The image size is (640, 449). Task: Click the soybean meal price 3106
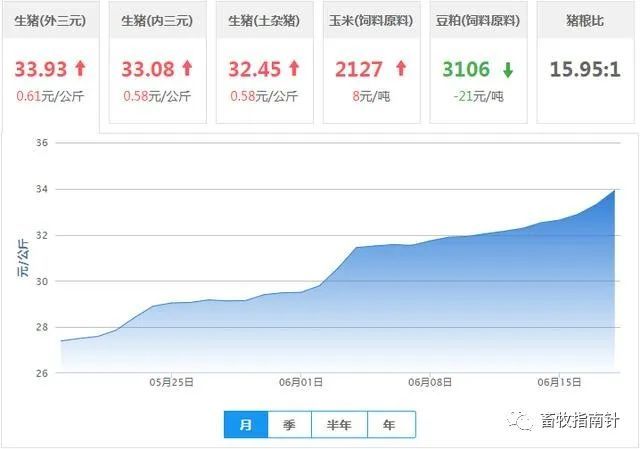(466, 69)
